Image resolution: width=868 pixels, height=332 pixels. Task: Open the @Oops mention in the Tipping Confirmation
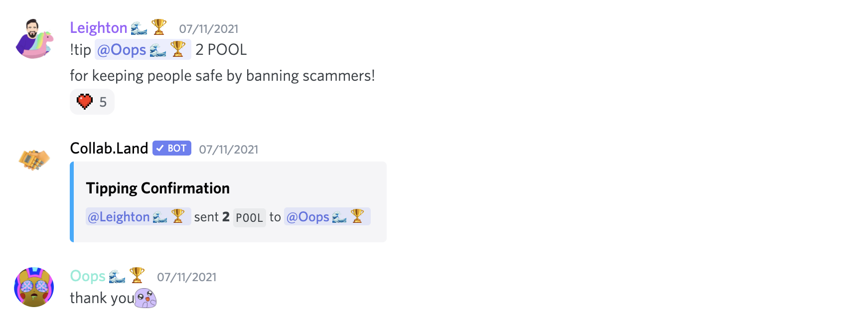pyautogui.click(x=327, y=217)
